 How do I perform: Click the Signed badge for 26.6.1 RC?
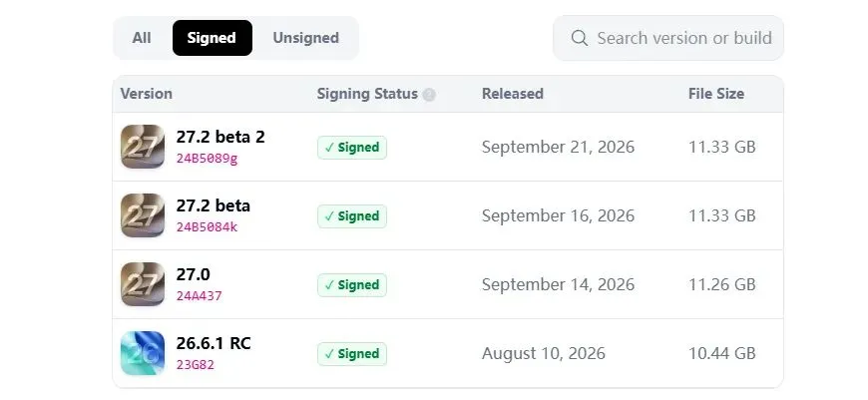(352, 353)
